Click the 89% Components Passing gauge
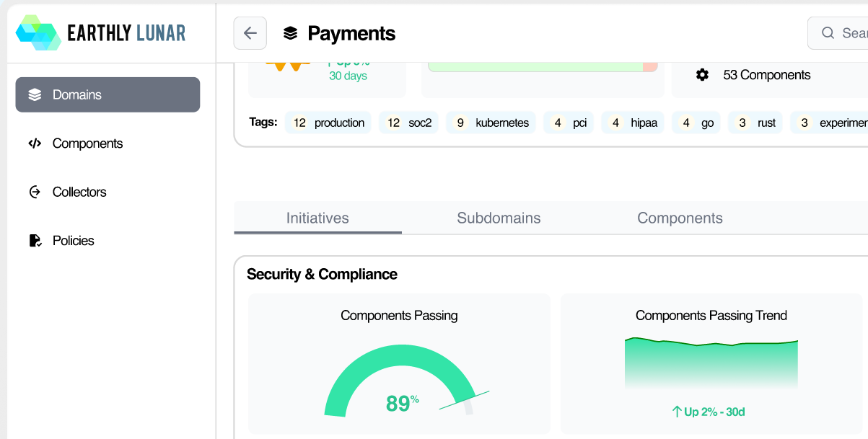868x439 pixels. [399, 382]
